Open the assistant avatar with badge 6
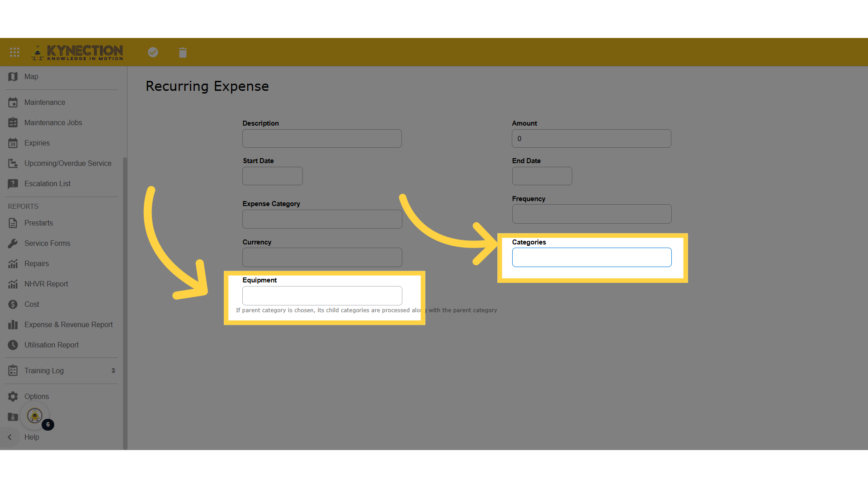Screen dimensions: 868x488 click(x=35, y=416)
